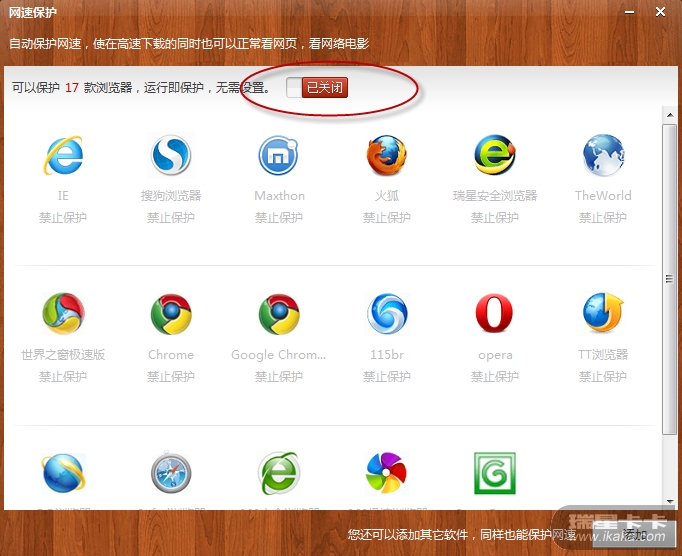Click the 世界之窗极速版 label text

63,355
